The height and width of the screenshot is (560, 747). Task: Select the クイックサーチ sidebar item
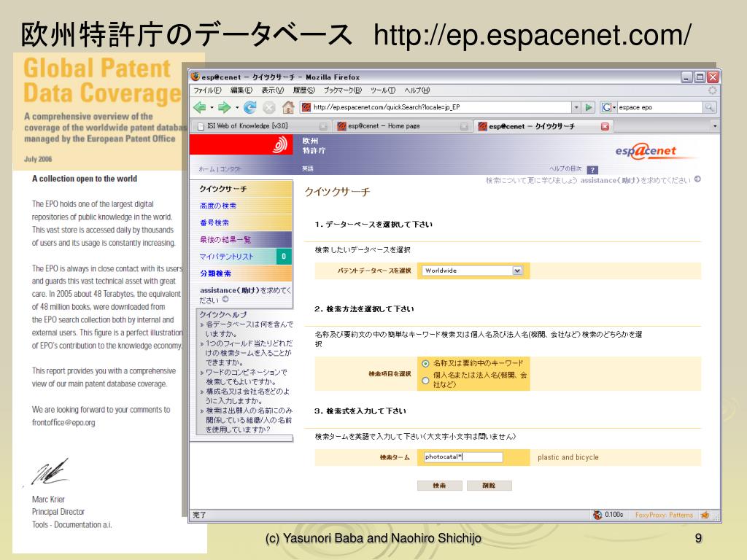[x=222, y=189]
